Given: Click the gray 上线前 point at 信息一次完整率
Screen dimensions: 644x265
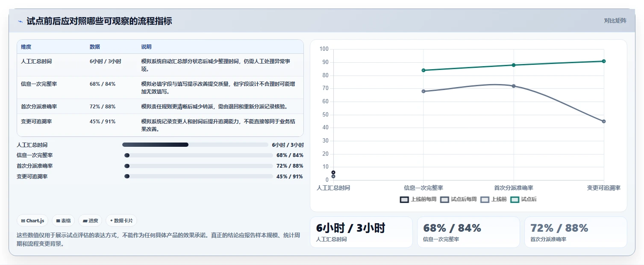Looking at the screenshot, I should (x=423, y=91).
